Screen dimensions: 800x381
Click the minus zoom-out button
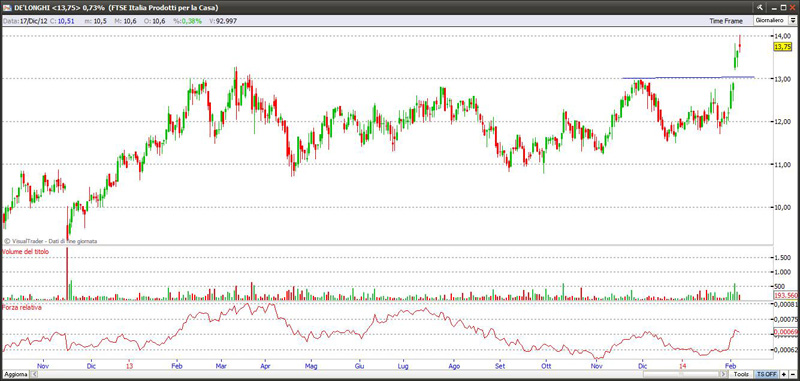[x=792, y=374]
